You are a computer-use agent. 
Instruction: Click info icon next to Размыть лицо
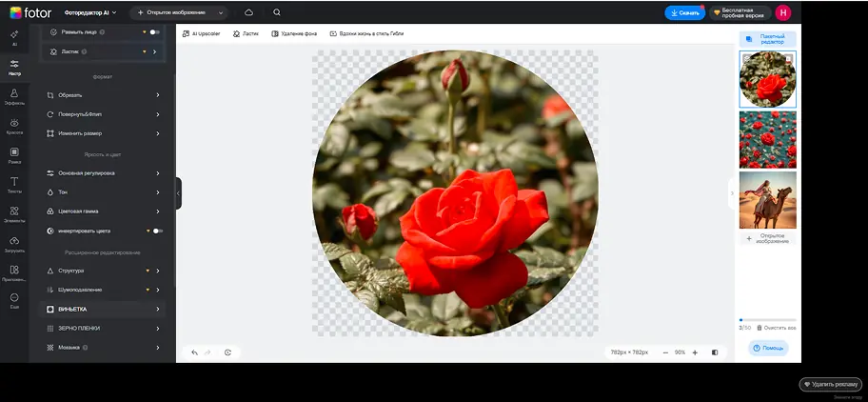coord(103,32)
